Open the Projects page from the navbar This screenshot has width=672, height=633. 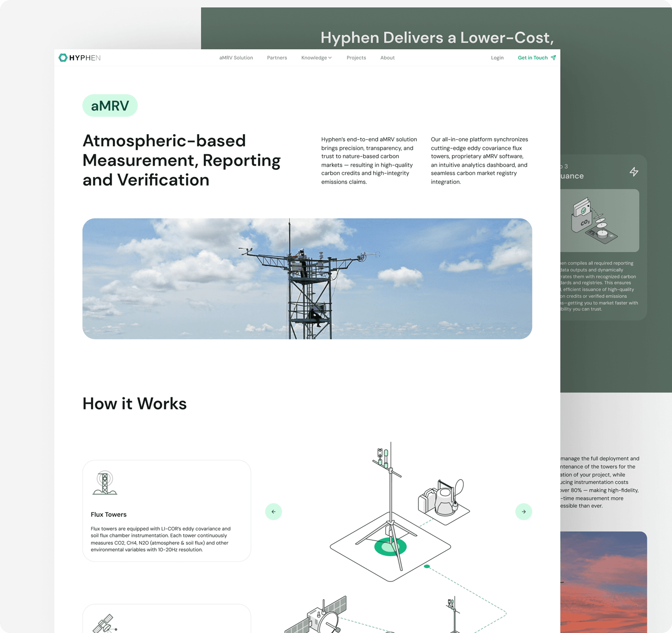point(356,57)
